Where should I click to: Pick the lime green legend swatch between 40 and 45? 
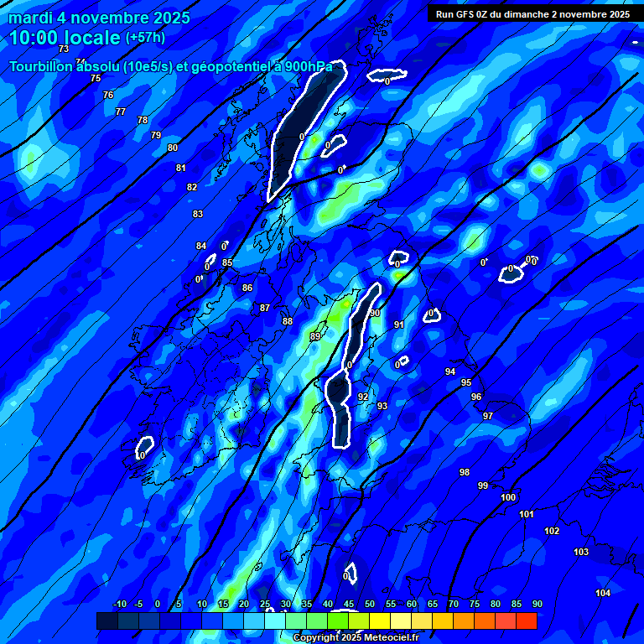tap(338, 621)
